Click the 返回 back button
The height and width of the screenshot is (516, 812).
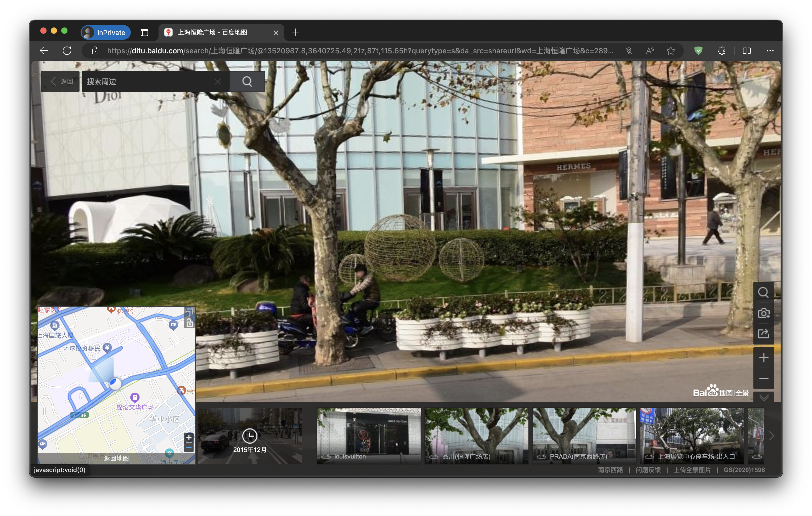pos(61,82)
